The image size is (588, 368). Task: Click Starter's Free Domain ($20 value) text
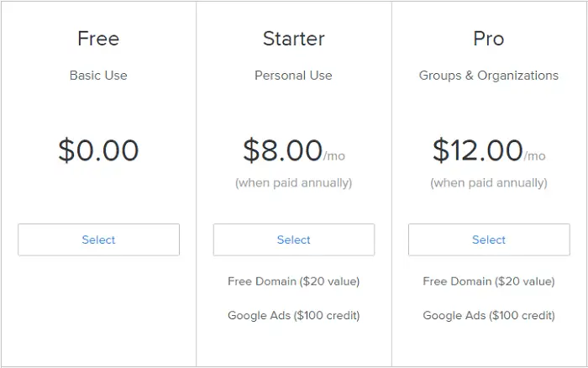pyautogui.click(x=294, y=281)
